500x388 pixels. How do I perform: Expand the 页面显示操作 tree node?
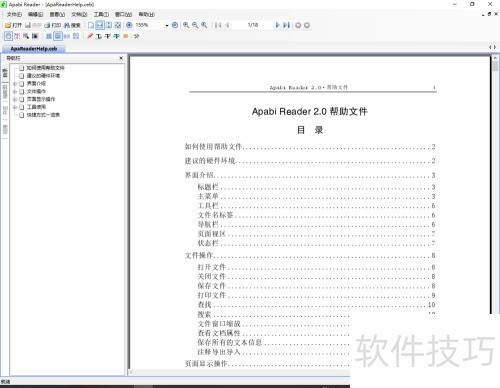[15, 99]
